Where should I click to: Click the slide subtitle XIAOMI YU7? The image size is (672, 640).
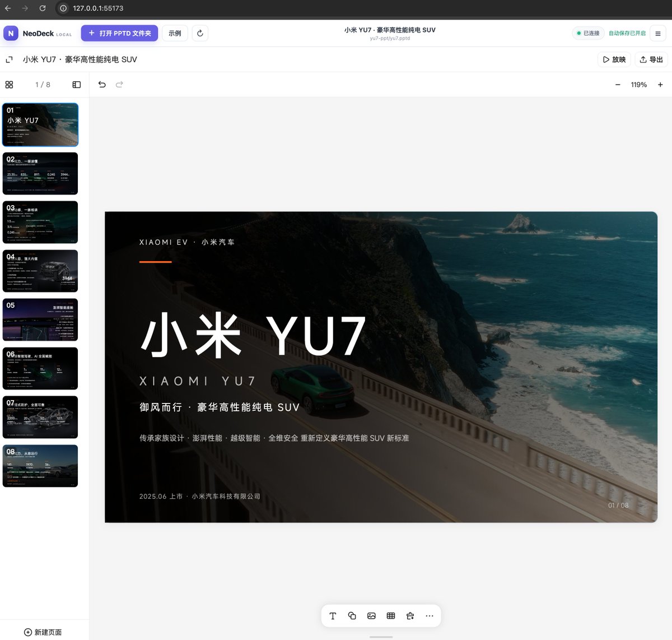[x=198, y=381]
